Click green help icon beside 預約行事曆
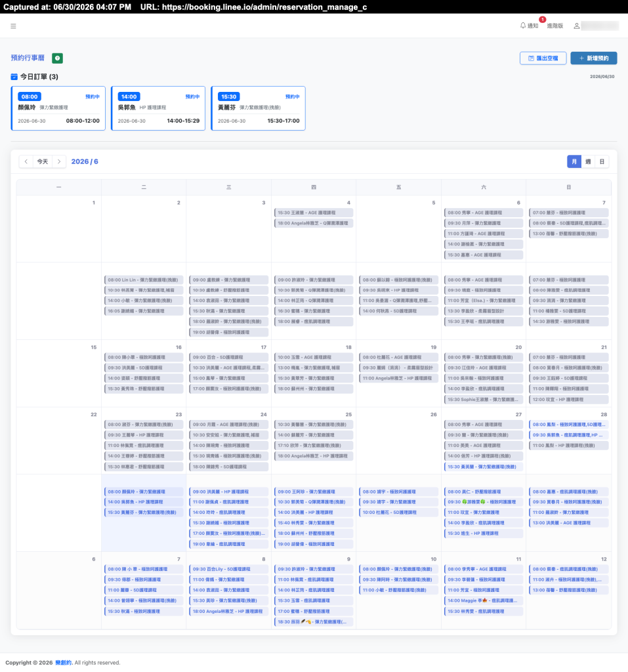Image resolution: width=628 pixels, height=672 pixels. click(58, 58)
